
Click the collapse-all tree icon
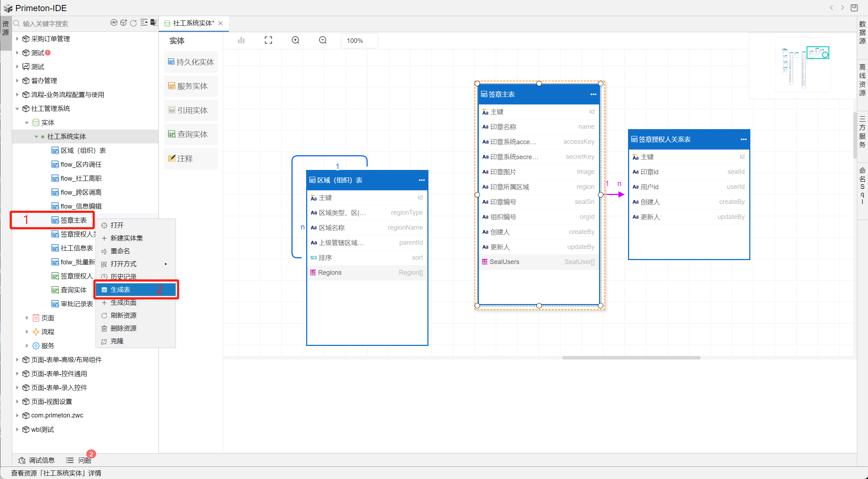click(144, 23)
